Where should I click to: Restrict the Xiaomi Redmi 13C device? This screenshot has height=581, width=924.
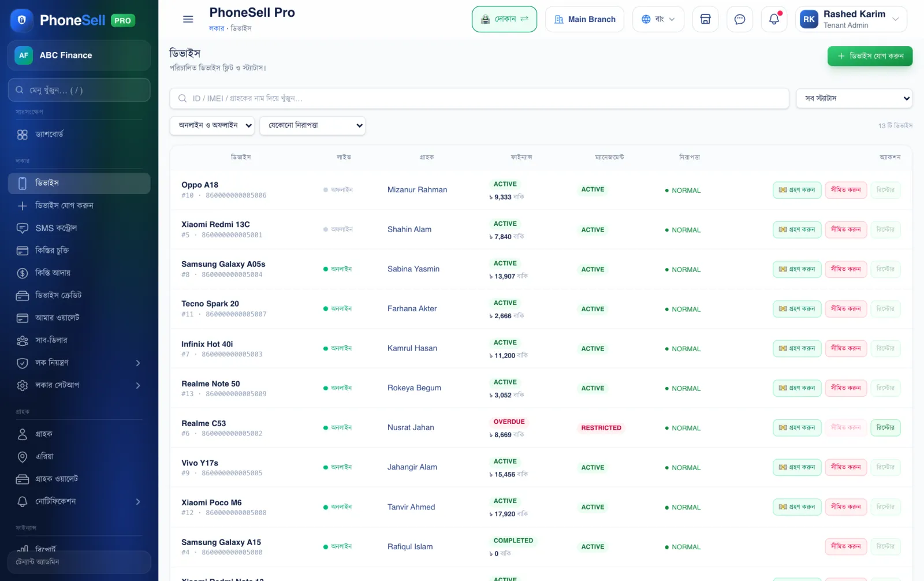845,230
